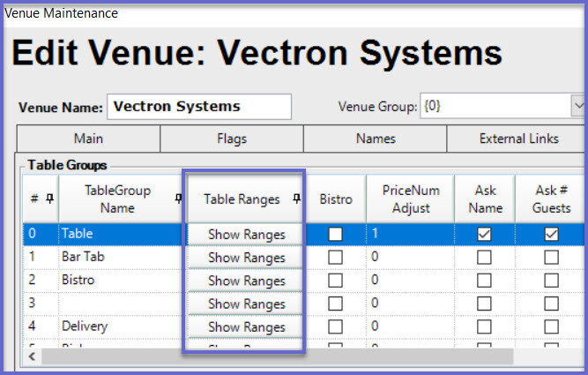This screenshot has height=375, width=588.
Task: Show Ranges for the Bar Tab row
Action: 245,258
